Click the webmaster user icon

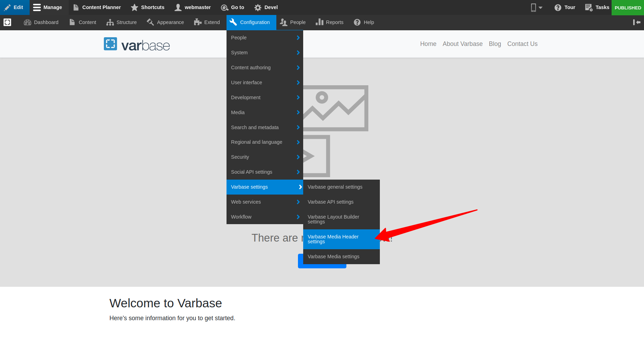pyautogui.click(x=178, y=7)
